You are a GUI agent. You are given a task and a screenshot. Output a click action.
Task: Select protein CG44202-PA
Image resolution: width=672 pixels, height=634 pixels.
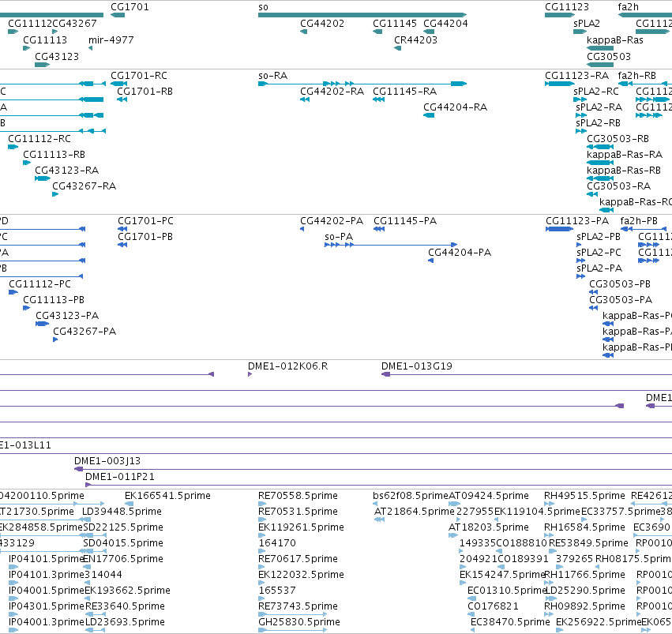(x=332, y=220)
